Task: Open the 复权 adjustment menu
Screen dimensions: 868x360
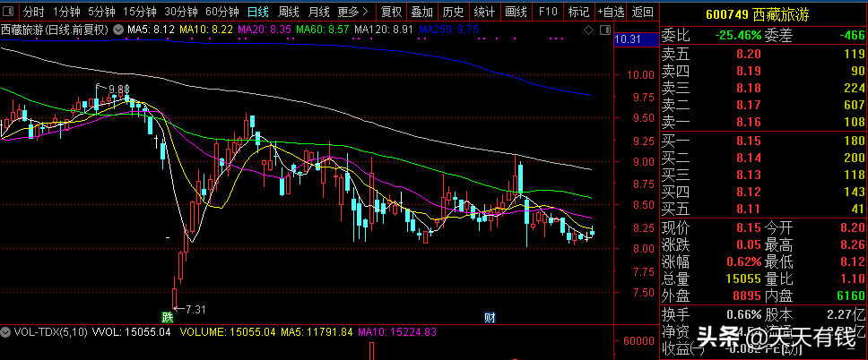Action: click(391, 11)
